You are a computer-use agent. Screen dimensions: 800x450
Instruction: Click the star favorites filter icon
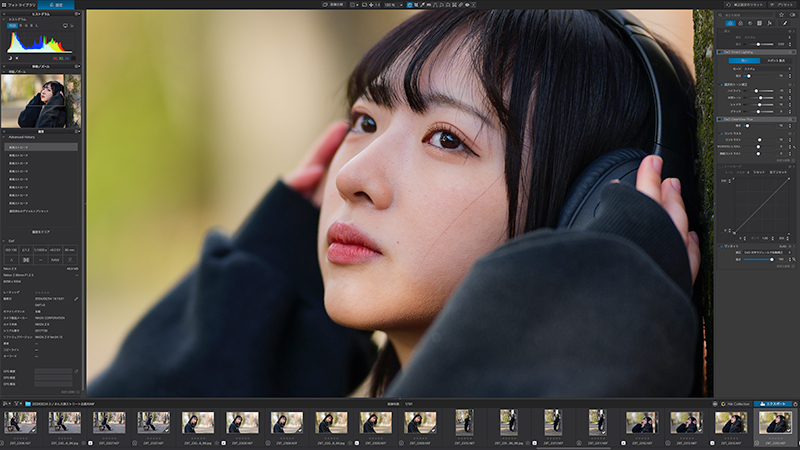tap(781, 15)
